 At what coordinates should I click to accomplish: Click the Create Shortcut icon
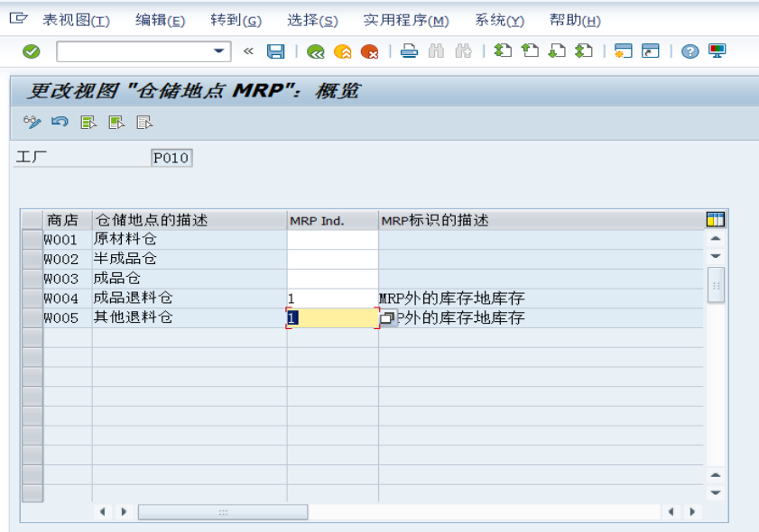pos(651,50)
